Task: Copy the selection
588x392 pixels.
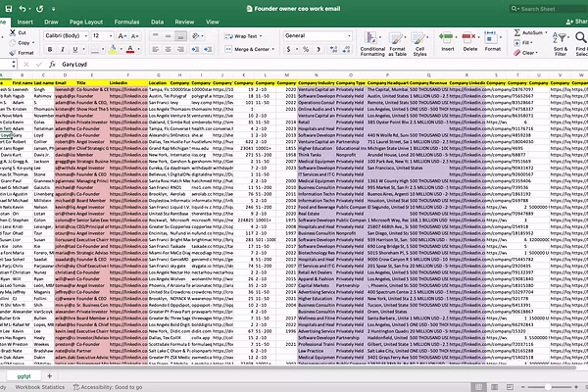Action: [x=21, y=43]
